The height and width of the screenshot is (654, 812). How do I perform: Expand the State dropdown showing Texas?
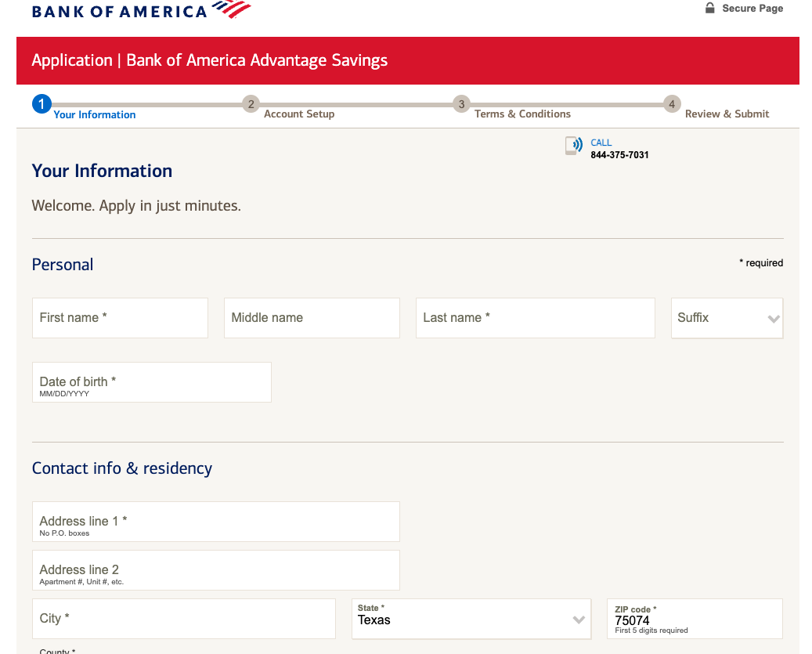[471, 619]
